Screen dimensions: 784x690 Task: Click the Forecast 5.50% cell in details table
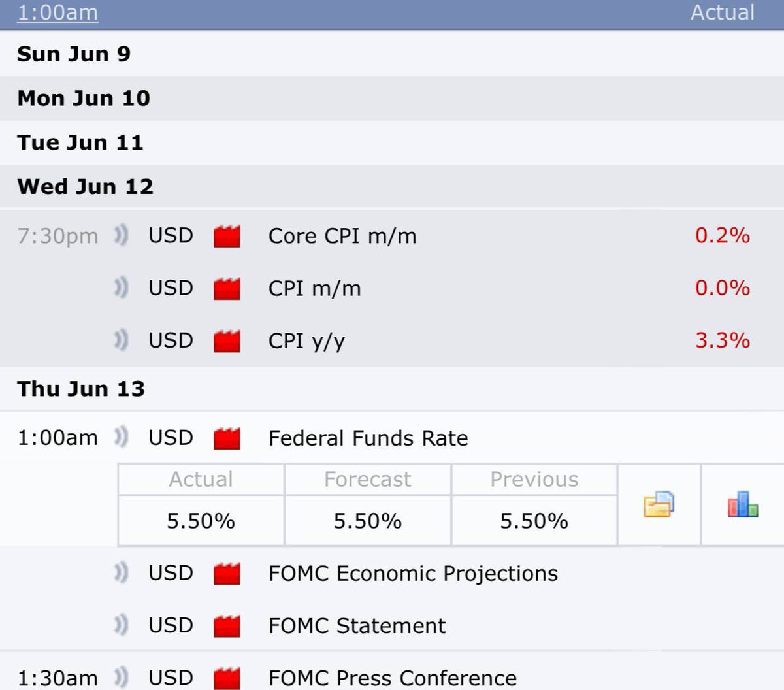[x=368, y=521]
